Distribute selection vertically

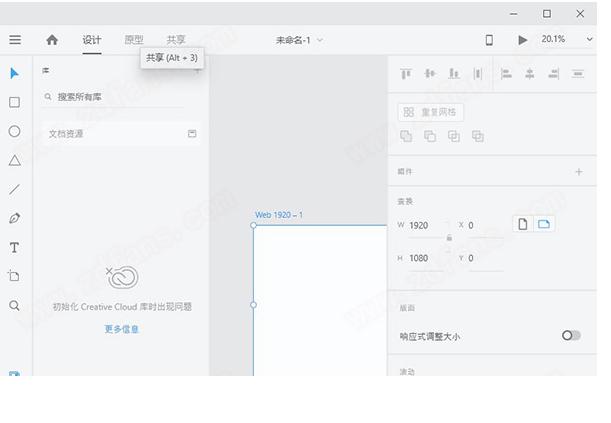(478, 74)
